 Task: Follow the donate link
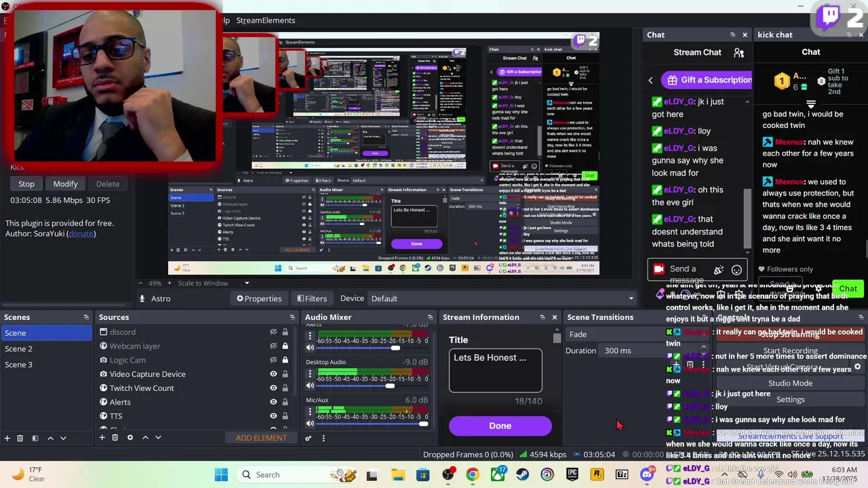coord(81,234)
